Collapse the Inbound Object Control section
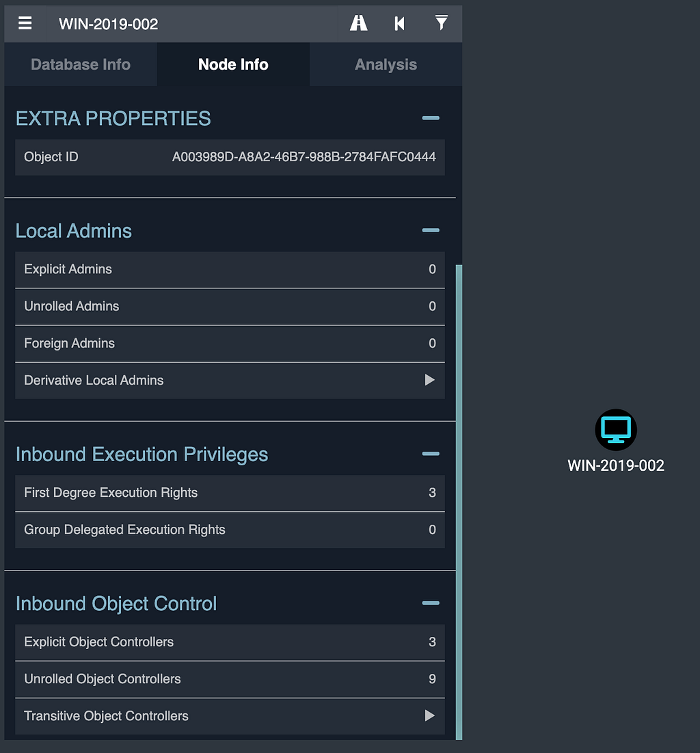The width and height of the screenshot is (700, 753). pos(431,603)
